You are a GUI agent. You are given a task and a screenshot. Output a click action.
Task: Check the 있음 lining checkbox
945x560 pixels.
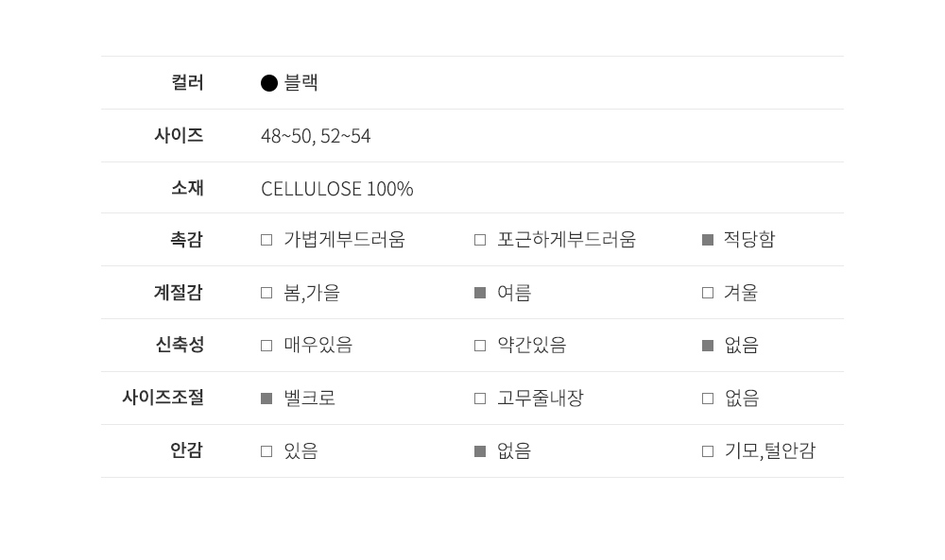pos(266,451)
